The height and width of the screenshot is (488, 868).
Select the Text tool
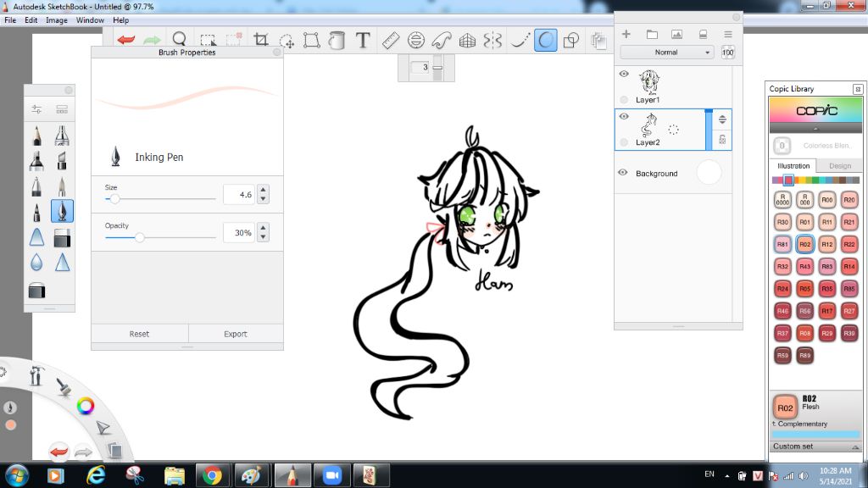[x=363, y=40]
